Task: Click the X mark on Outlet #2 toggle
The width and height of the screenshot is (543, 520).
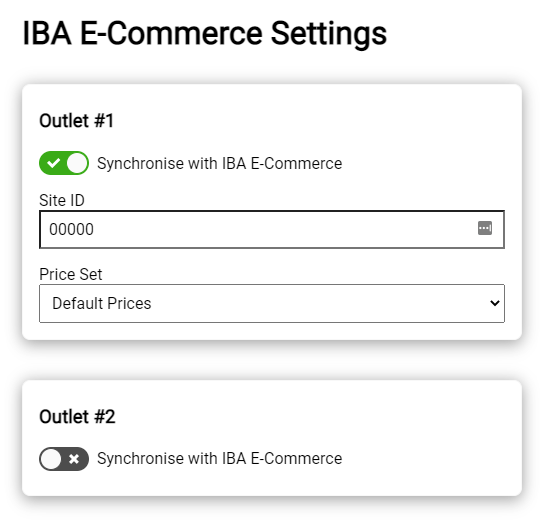Action: click(74, 459)
